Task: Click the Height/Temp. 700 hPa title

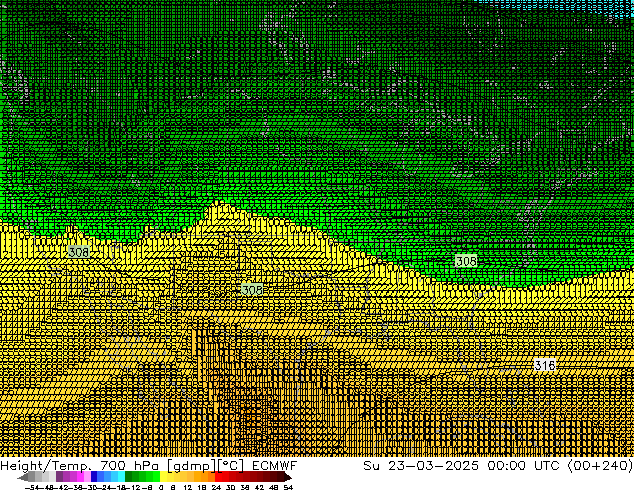Action: pyautogui.click(x=78, y=466)
